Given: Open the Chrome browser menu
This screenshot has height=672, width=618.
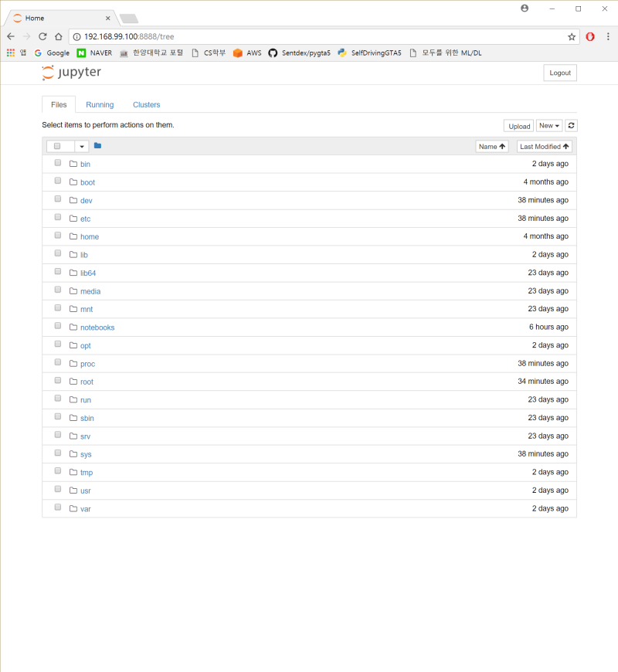Looking at the screenshot, I should [610, 36].
